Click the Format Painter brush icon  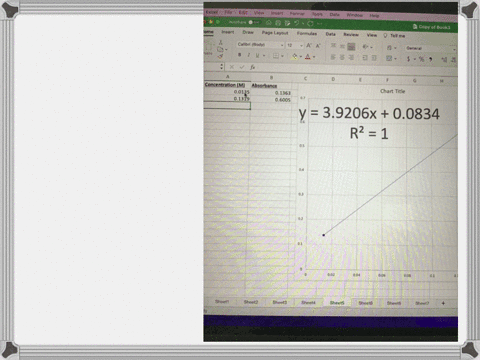[x=220, y=56]
